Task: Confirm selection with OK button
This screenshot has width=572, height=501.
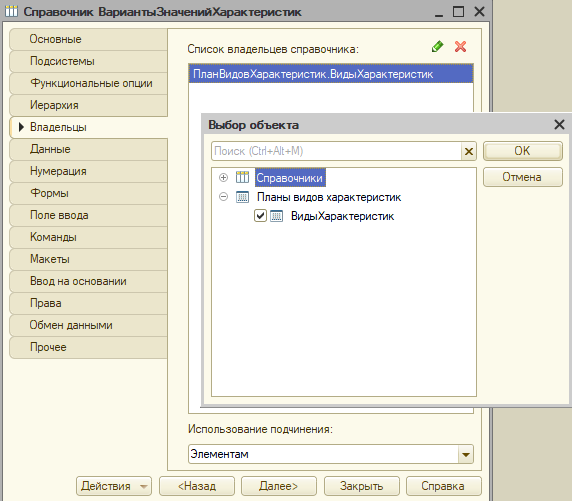Action: point(523,151)
